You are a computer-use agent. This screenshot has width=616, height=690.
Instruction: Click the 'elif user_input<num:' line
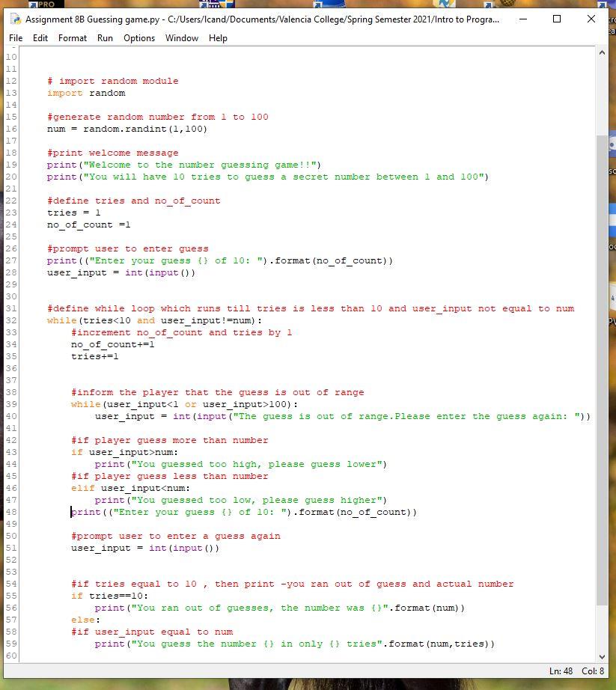131,488
